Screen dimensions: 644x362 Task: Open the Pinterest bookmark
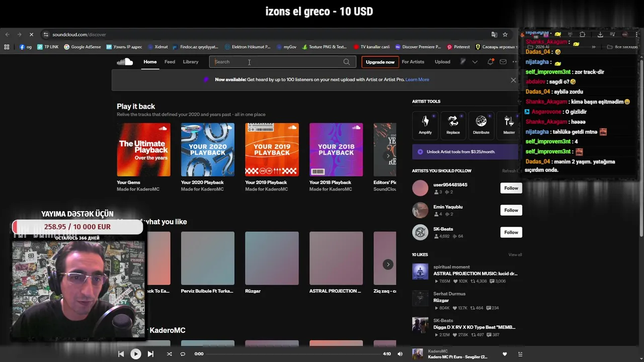point(458,47)
